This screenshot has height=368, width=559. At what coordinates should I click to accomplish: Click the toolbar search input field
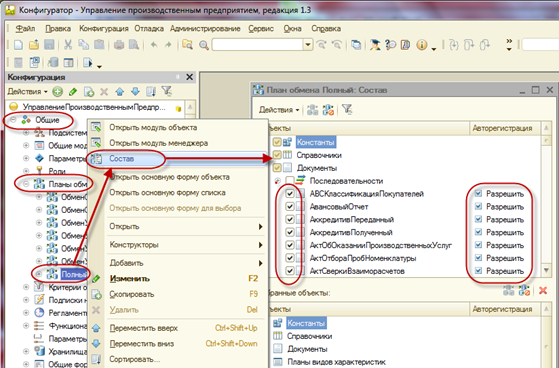[258, 45]
